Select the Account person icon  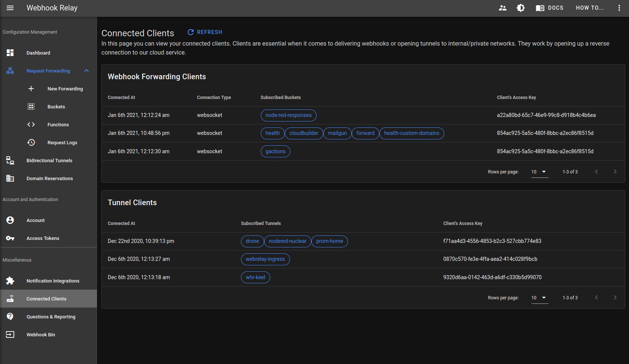click(x=10, y=220)
